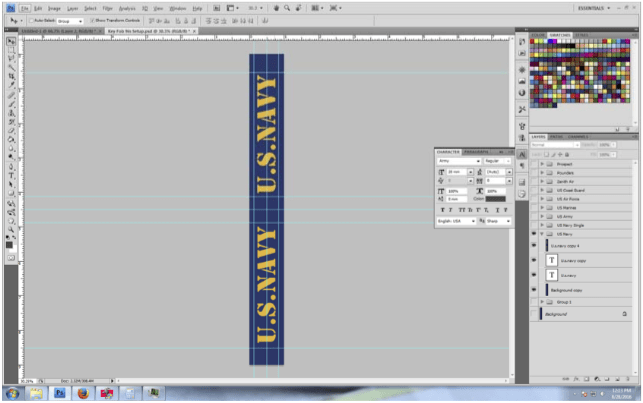Screen dimensions: 643x403
Task: Switch to the Paragraph tab
Action: click(477, 152)
